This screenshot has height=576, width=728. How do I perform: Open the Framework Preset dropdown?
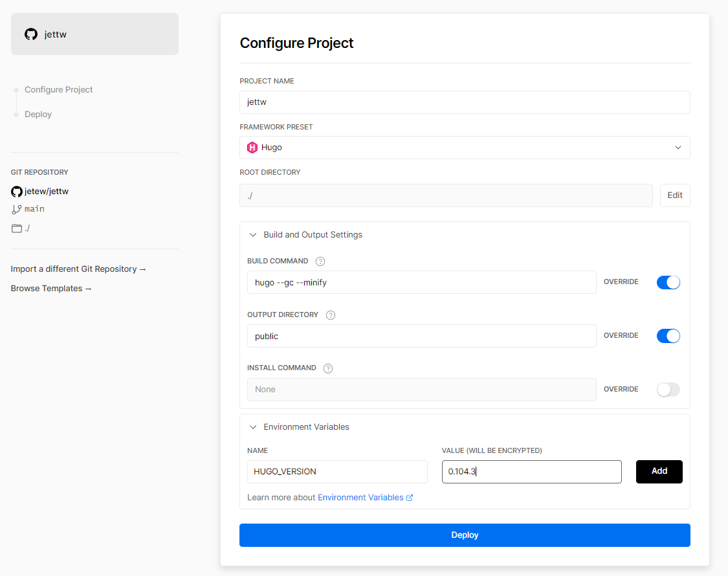point(465,148)
